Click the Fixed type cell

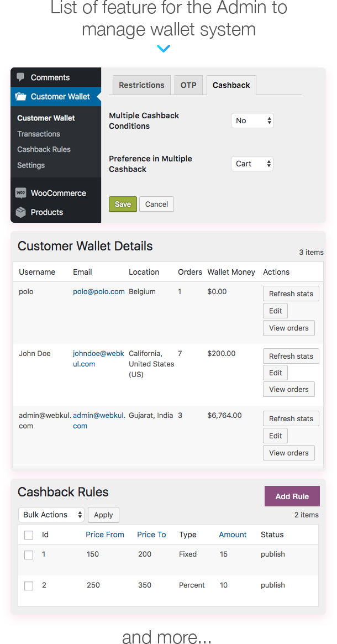click(188, 554)
